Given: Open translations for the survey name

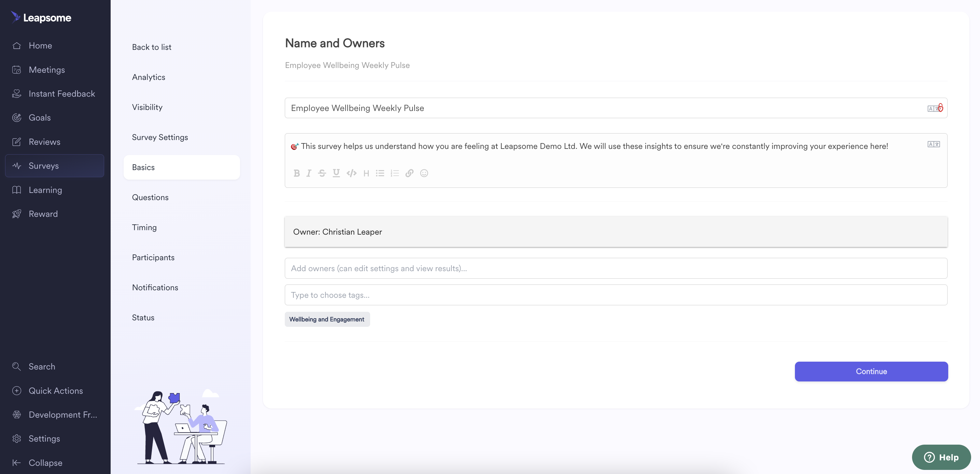Looking at the screenshot, I should point(933,108).
